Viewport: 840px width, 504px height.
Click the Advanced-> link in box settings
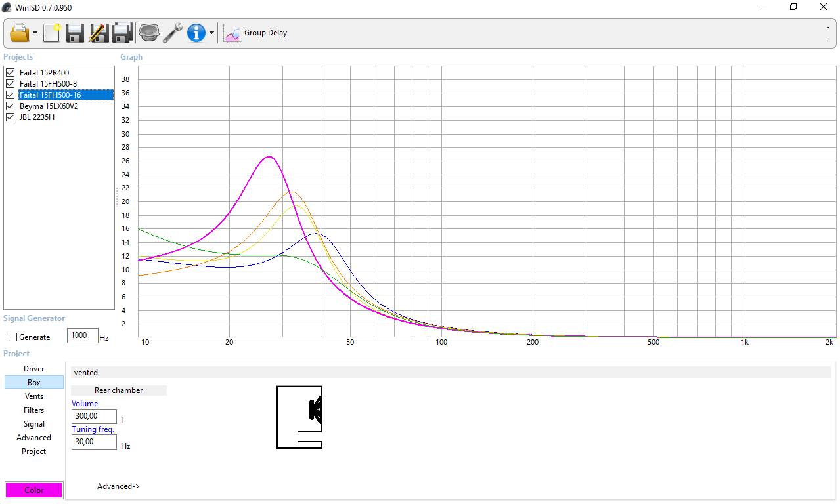pyautogui.click(x=118, y=486)
